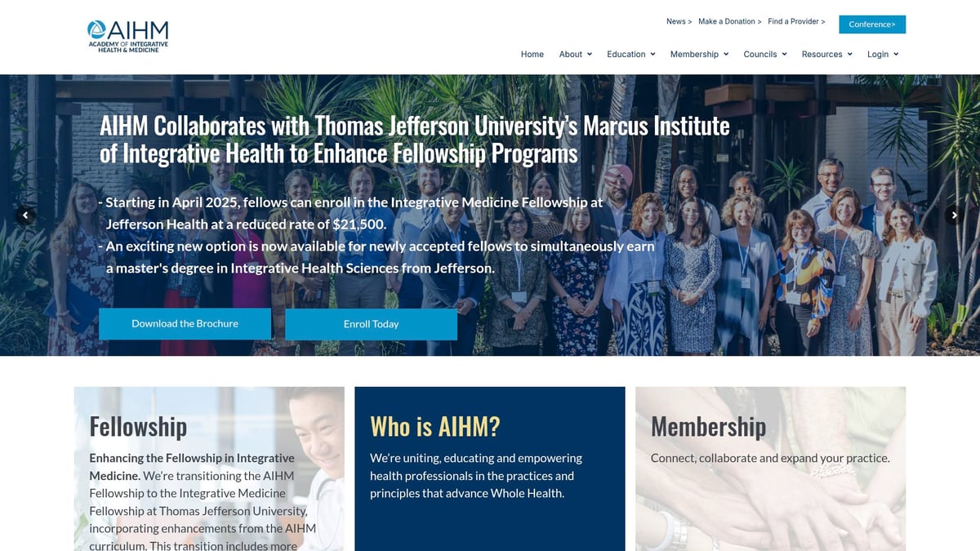The width and height of the screenshot is (980, 551).
Task: Open the Fellowship card
Action: pos(209,469)
